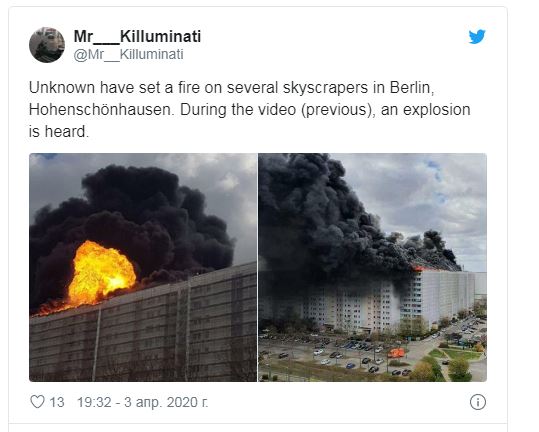This screenshot has width=539, height=432.
Task: Click the tweet text about Berlin fire
Action: tap(250, 110)
